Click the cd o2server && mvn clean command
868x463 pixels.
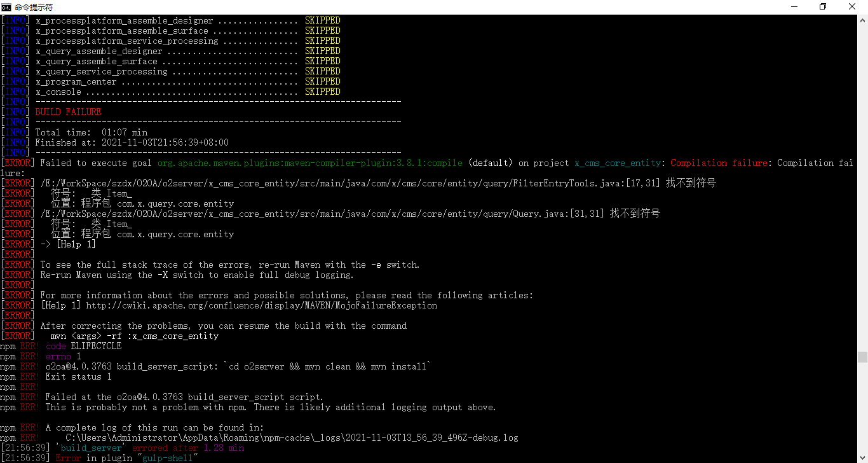tap(327, 366)
